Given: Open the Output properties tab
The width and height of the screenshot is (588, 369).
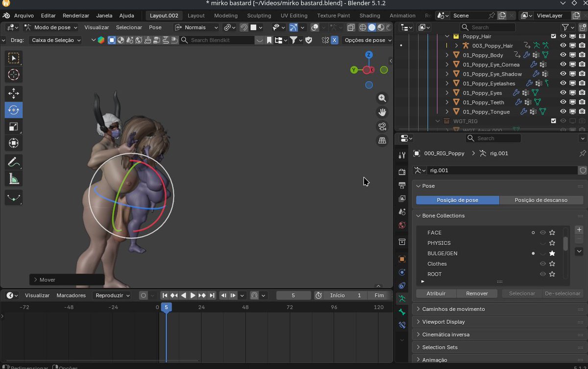Looking at the screenshot, I should 402,185.
